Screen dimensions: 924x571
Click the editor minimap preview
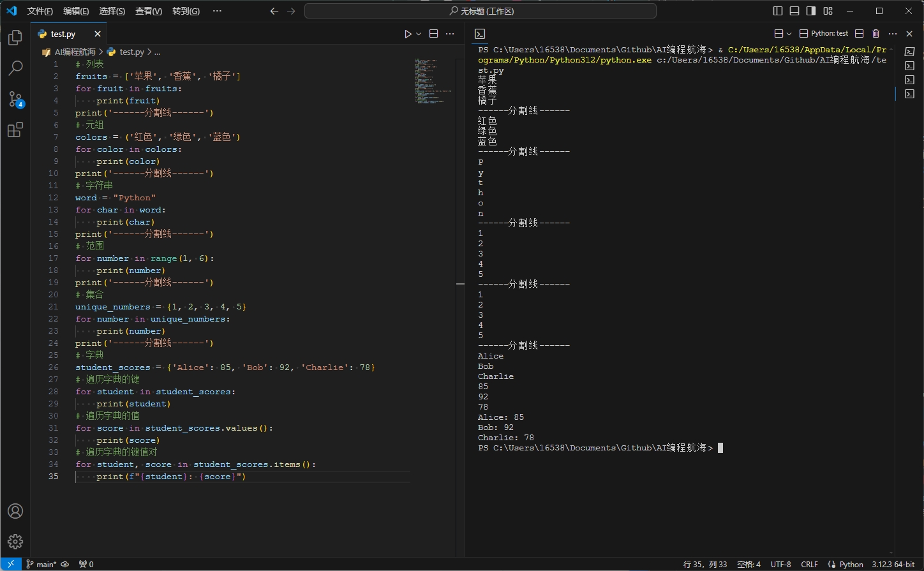[x=434, y=81]
